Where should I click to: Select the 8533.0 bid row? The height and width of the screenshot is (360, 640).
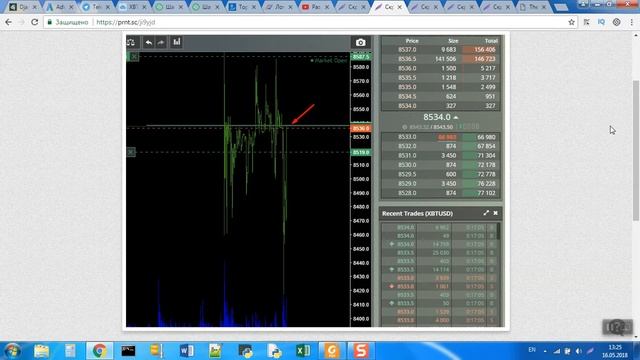point(440,137)
